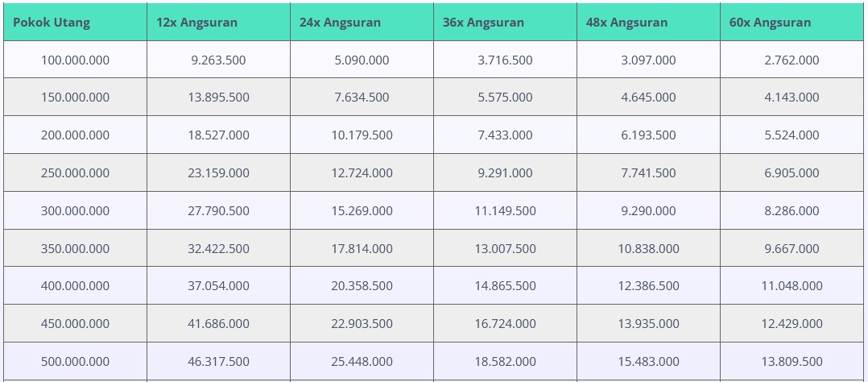Click the 60x Angsuran column header

(x=770, y=23)
